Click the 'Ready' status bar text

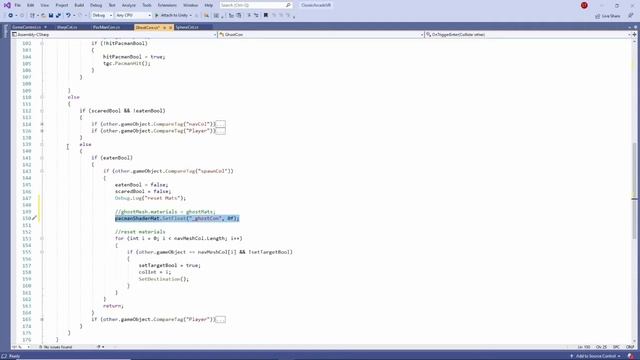coord(14,356)
